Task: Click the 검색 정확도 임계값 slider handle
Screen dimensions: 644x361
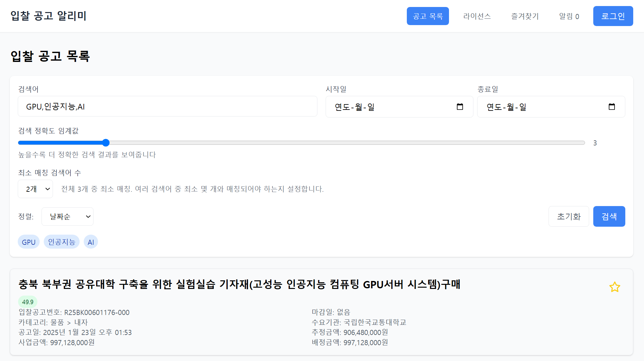Action: [106, 143]
